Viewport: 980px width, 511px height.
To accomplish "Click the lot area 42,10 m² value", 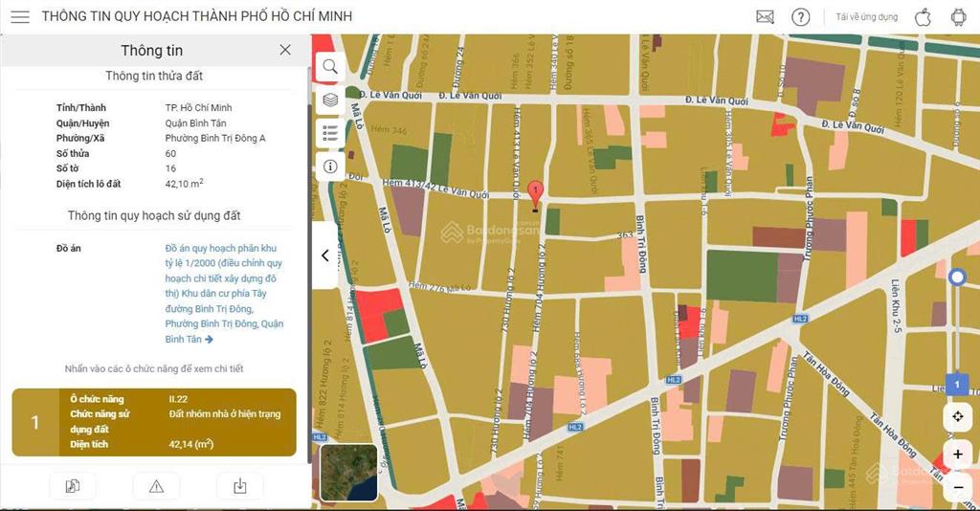I will [x=184, y=184].
